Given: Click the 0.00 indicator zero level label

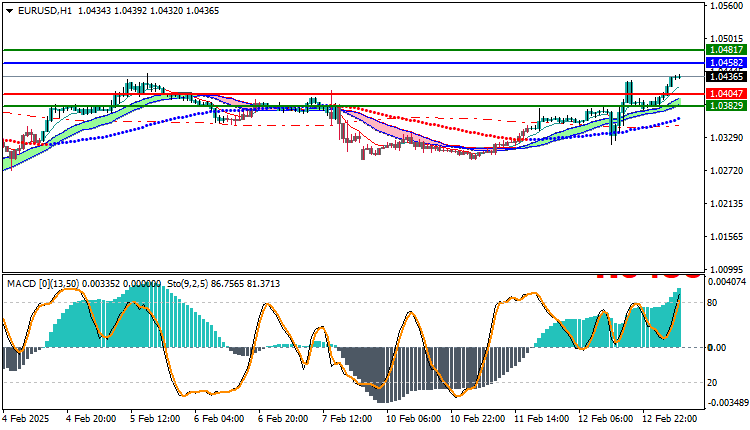Looking at the screenshot, I should coord(717,348).
